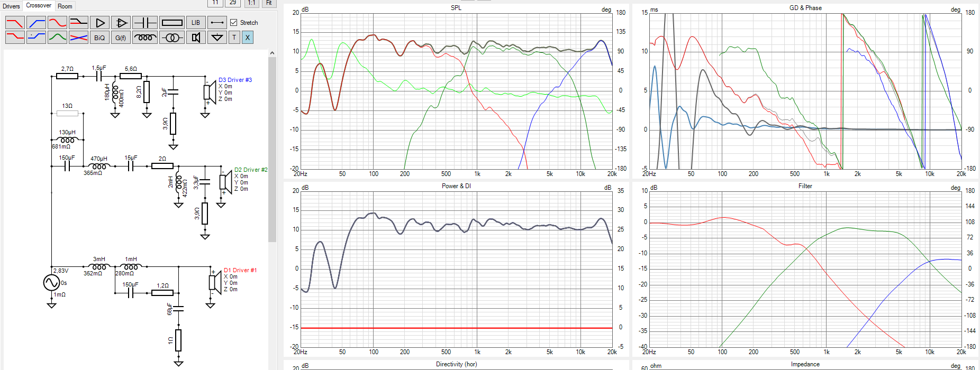Insert inductor coil component icon
Image resolution: width=980 pixels, height=370 pixels.
144,38
